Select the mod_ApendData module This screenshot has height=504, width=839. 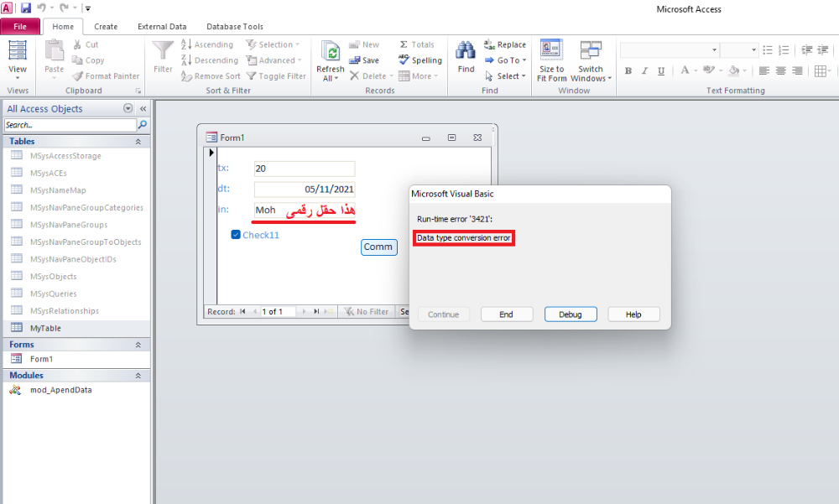(76, 390)
